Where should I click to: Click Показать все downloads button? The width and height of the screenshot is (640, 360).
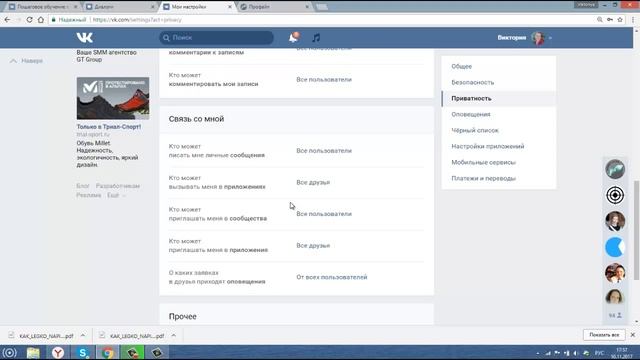604,335
